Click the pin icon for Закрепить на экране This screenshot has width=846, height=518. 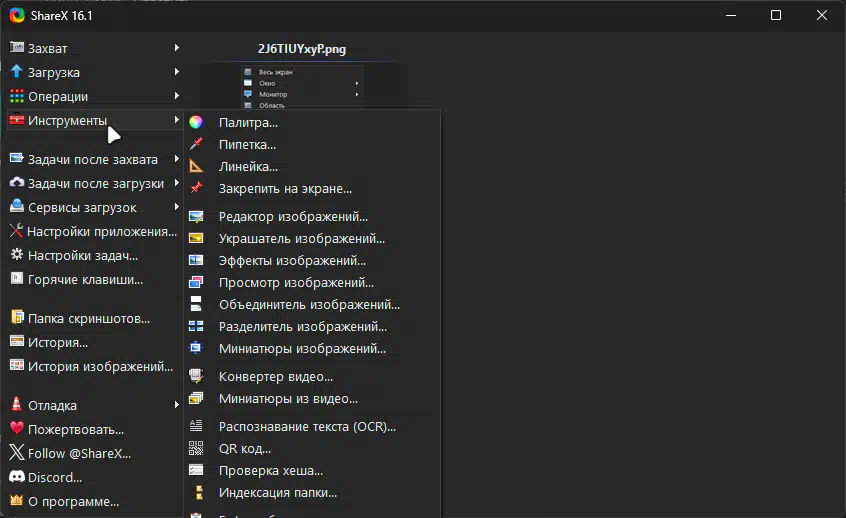coord(197,188)
